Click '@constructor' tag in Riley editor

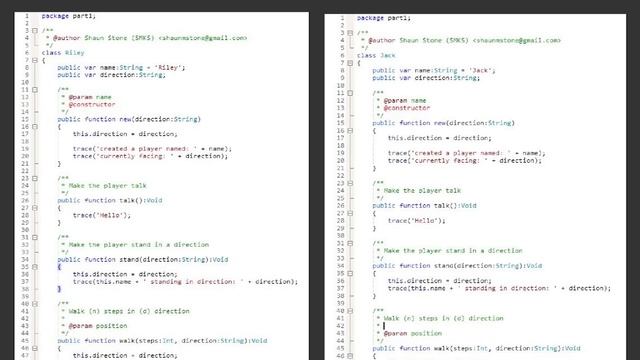click(92, 104)
